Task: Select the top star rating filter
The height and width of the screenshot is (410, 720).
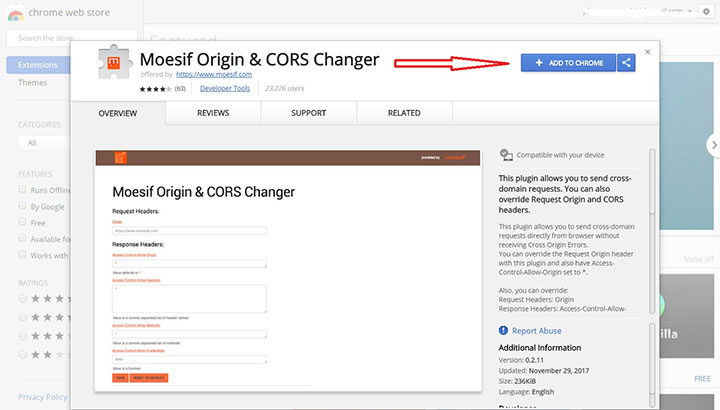Action: tap(22, 298)
